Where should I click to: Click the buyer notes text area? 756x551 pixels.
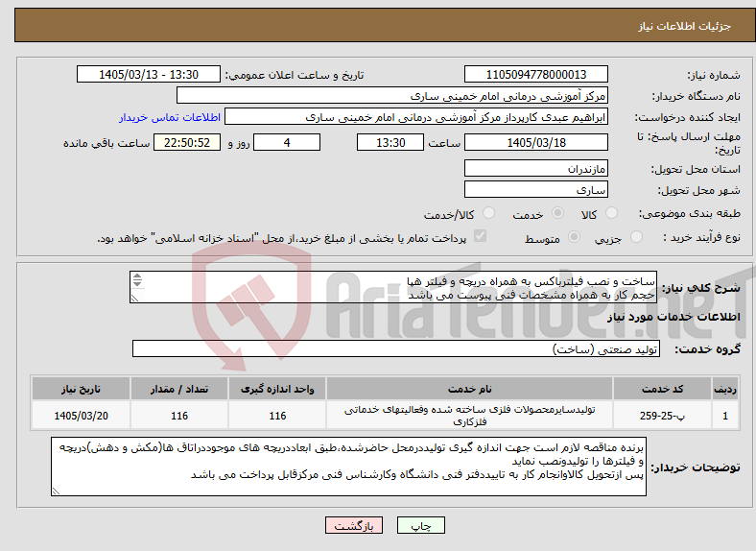pos(348,467)
